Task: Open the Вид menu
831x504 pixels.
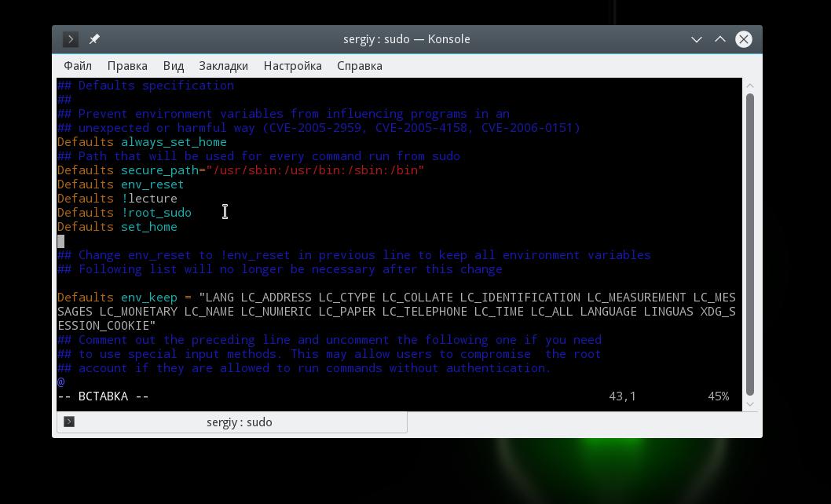Action: point(174,66)
